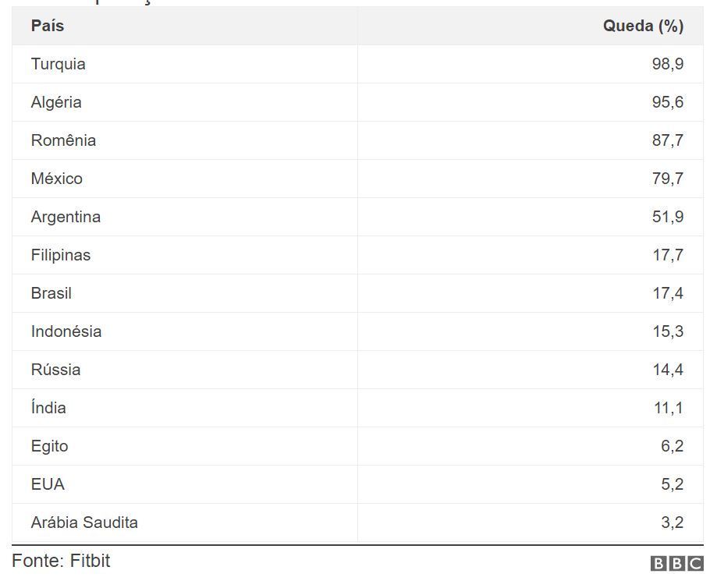
Task: Select the Egito row label
Action: coord(49,446)
